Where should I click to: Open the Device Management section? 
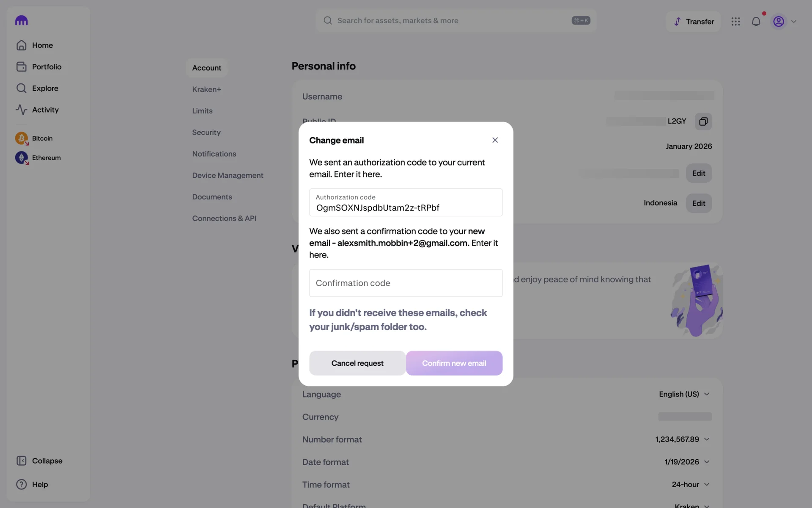tap(228, 175)
